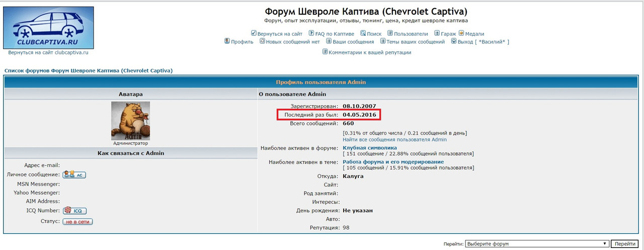Click the Admin cat avatar image
This screenshot has height=250, width=644.
[130, 121]
